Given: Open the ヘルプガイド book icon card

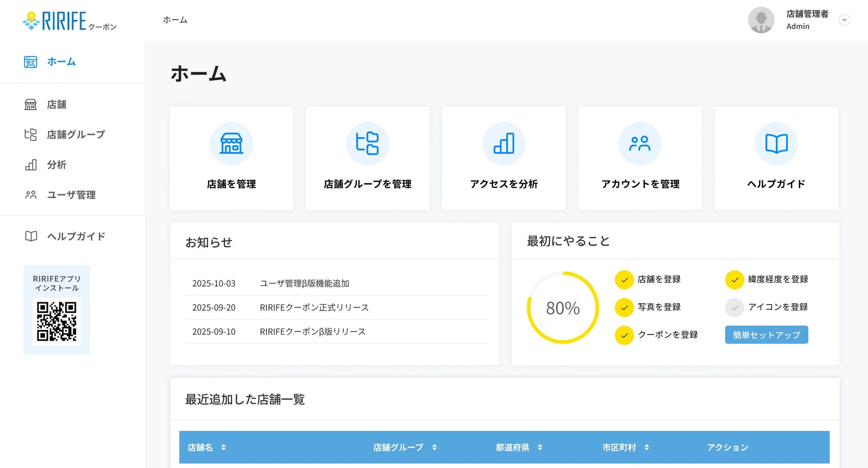Looking at the screenshot, I should (776, 143).
